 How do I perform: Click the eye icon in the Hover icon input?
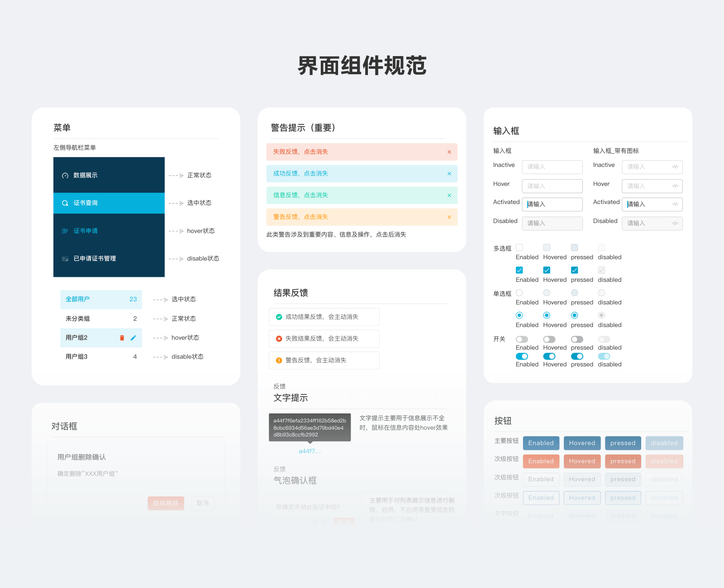point(675,186)
